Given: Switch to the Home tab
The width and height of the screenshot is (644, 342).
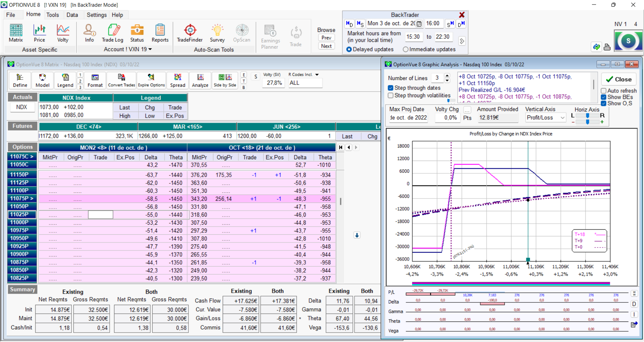Looking at the screenshot, I should pos(33,14).
